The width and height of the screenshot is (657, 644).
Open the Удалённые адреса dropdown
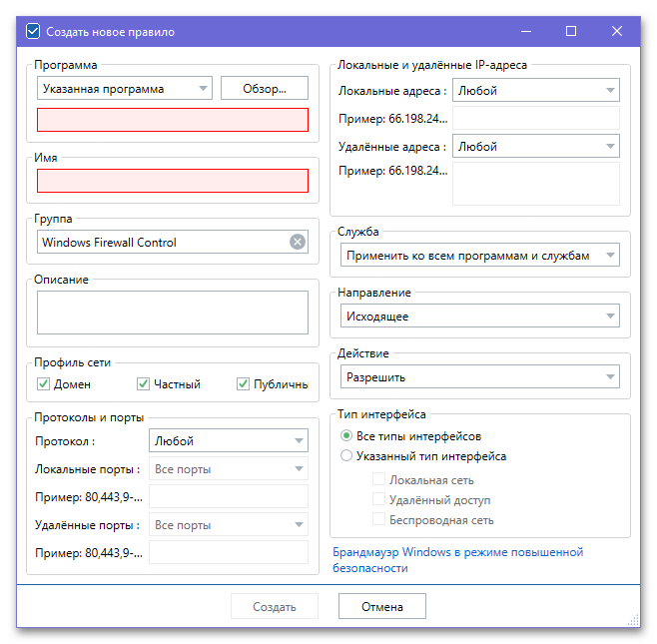tap(536, 146)
